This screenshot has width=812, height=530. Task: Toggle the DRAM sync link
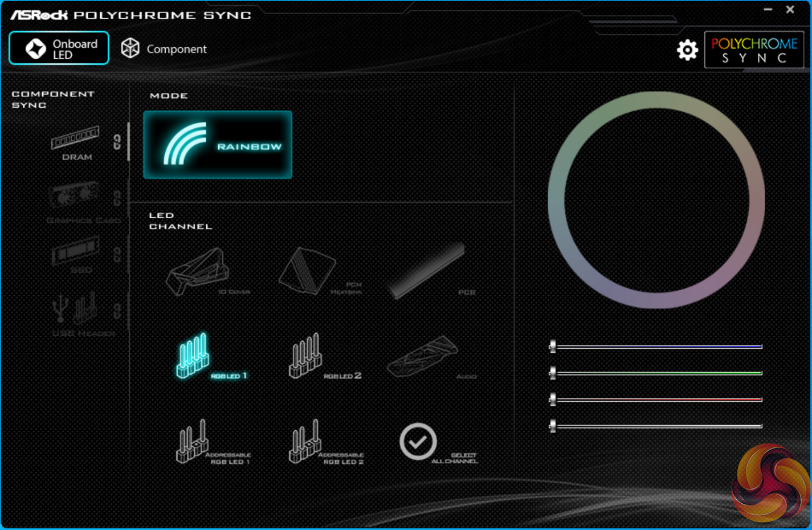tap(117, 141)
